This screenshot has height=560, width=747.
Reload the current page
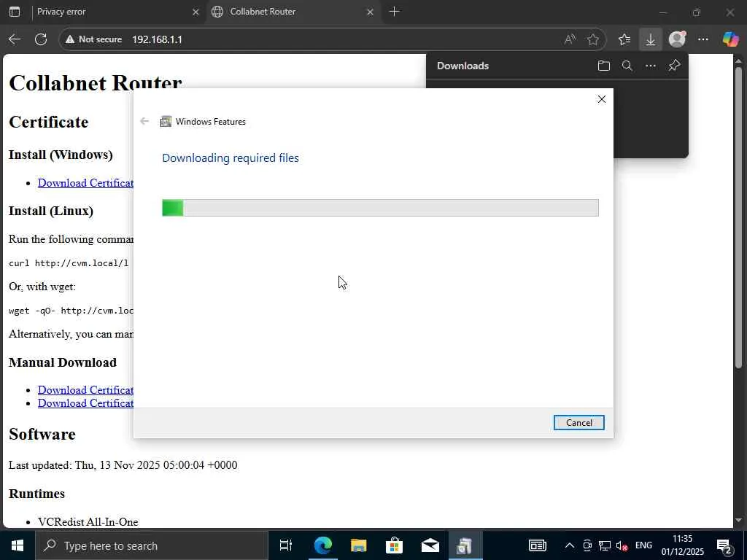tap(41, 39)
